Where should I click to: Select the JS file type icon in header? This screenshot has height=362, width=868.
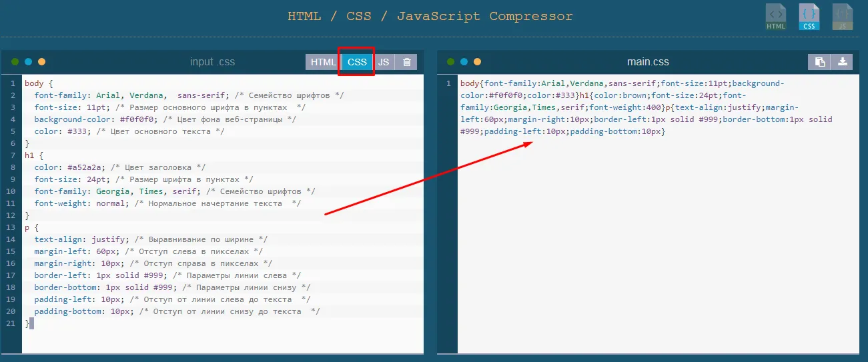(843, 17)
